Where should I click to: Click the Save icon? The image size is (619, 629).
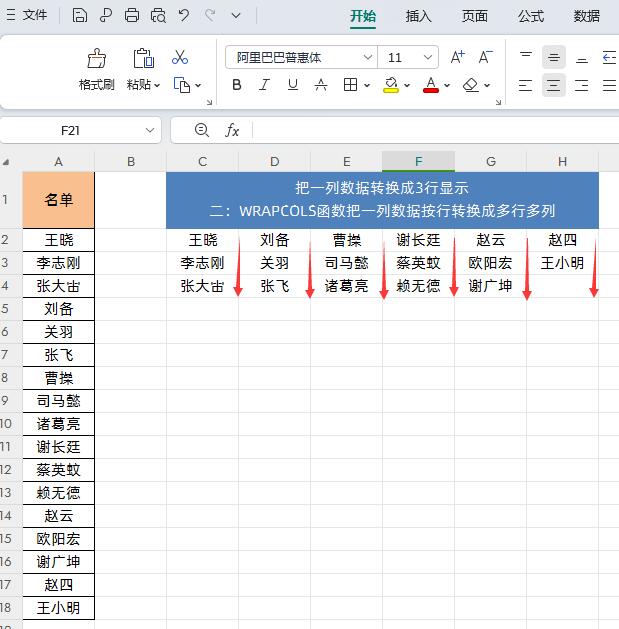pos(79,16)
